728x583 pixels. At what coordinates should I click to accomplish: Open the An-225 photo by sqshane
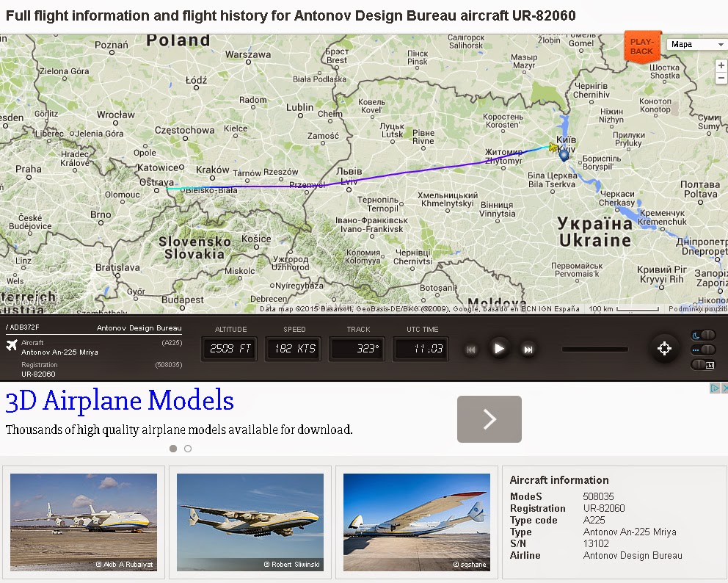(416, 522)
